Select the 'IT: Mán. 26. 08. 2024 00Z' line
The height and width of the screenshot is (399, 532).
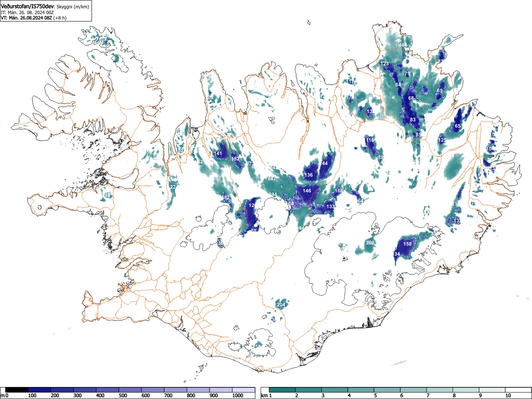(27, 12)
